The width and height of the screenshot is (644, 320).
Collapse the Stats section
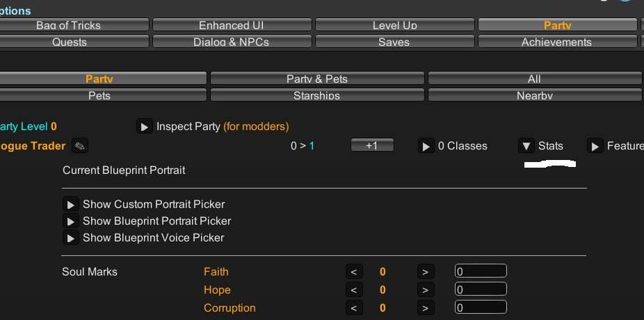click(526, 146)
